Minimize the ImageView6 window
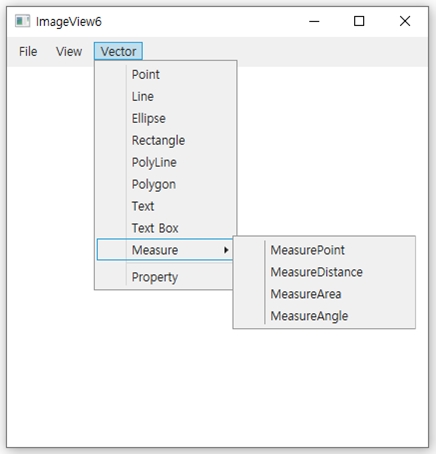436x454 pixels. [x=314, y=21]
